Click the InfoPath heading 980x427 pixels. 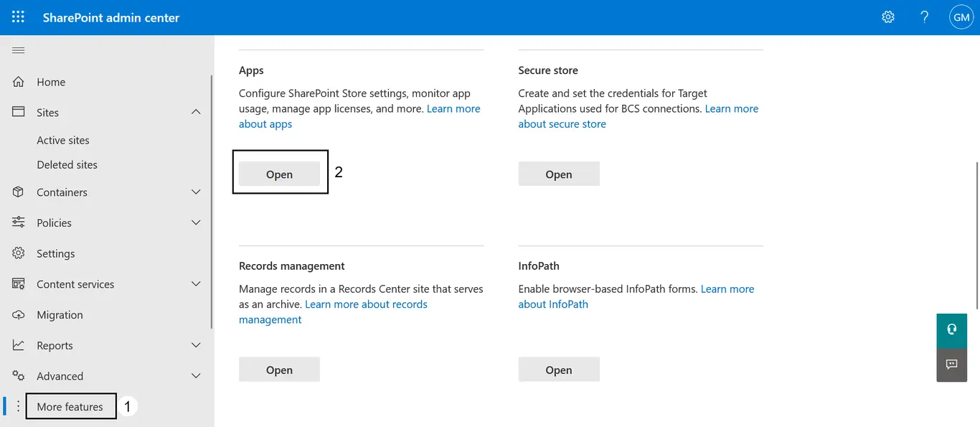pos(539,266)
